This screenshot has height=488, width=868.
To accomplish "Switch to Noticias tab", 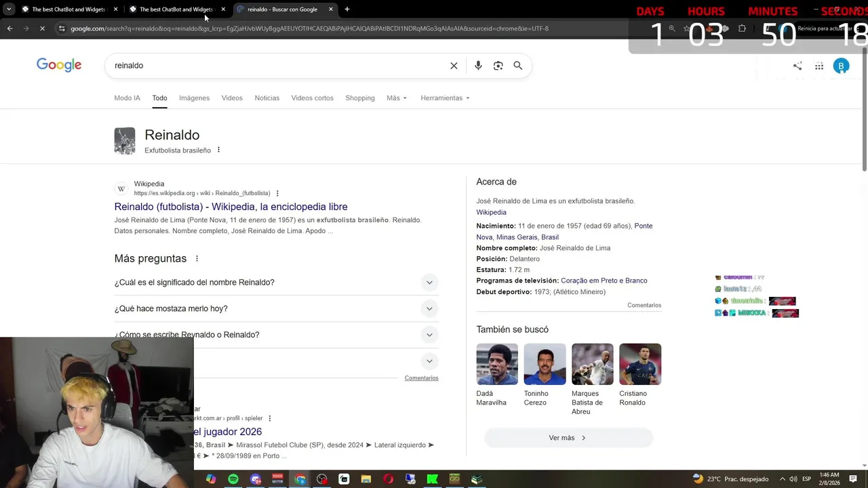I will point(267,98).
